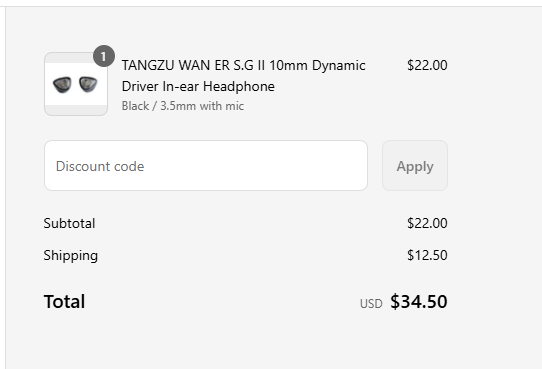Screen dimensions: 542x369
Task: Click the quantity badge showing 1
Action: pyautogui.click(x=104, y=56)
